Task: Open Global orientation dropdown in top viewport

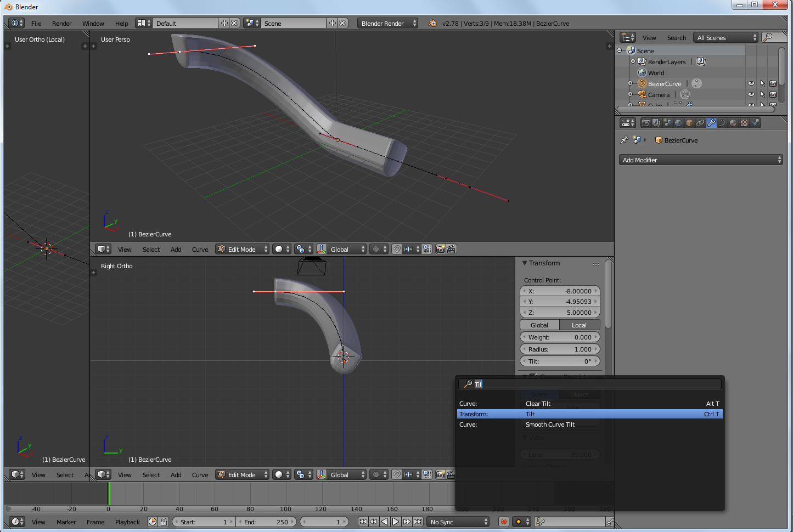Action: (346, 249)
